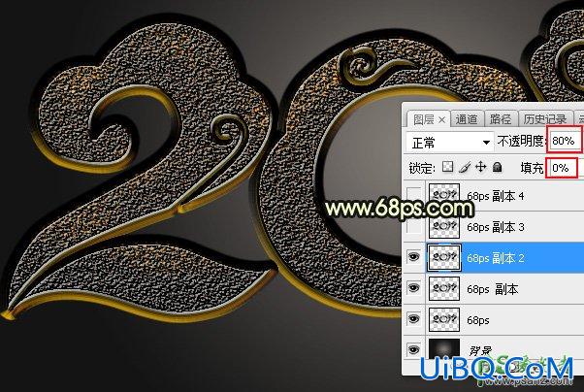Toggle lock image pixels brush icon
This screenshot has height=392, width=584.
click(x=465, y=167)
